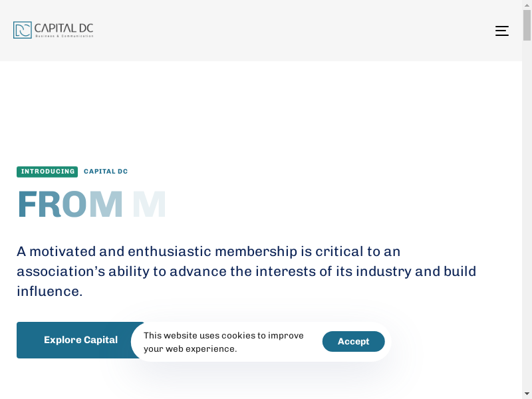Click the Capital DC logo emblem

coord(23,30)
